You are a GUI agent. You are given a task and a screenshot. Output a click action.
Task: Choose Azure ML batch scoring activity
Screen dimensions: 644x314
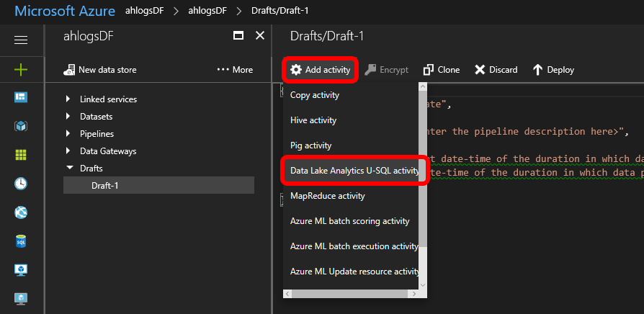pyautogui.click(x=351, y=221)
